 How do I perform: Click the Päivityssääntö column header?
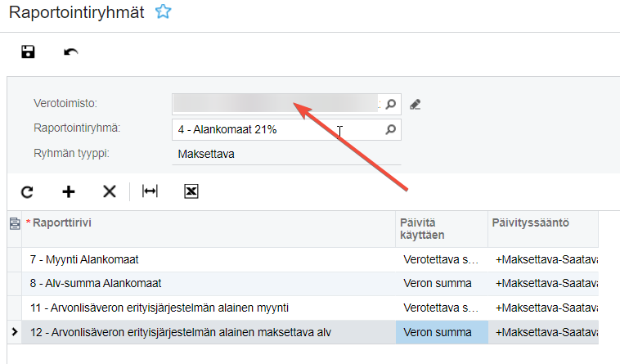(540, 223)
